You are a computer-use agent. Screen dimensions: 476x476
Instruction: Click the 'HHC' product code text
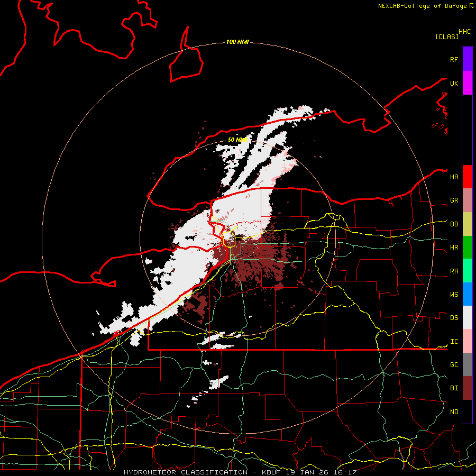465,32
